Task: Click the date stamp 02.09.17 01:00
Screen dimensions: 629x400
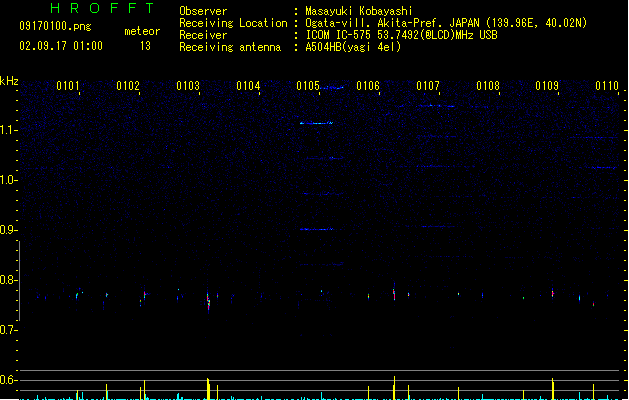Action: (x=61, y=46)
